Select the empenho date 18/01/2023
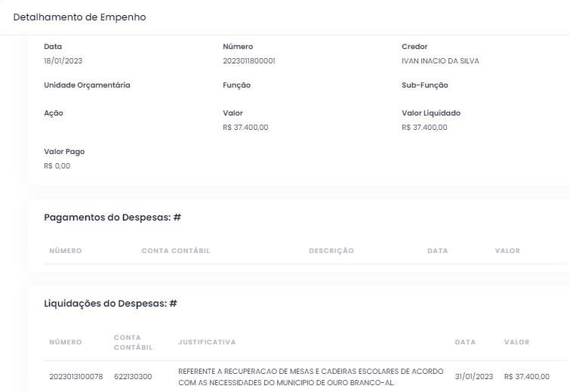 63,61
